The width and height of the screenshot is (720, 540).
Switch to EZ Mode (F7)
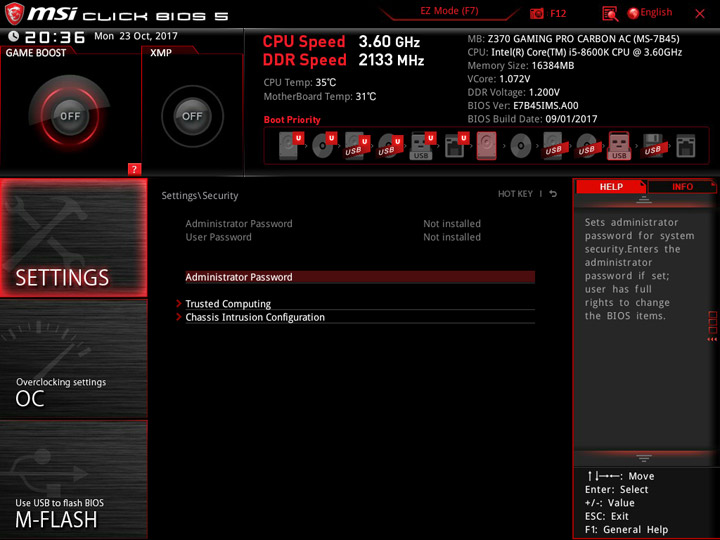(449, 11)
